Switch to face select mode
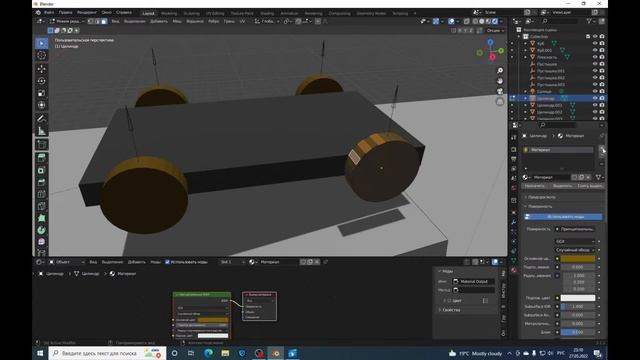Image resolution: width=640 pixels, height=360 pixels. (x=104, y=21)
